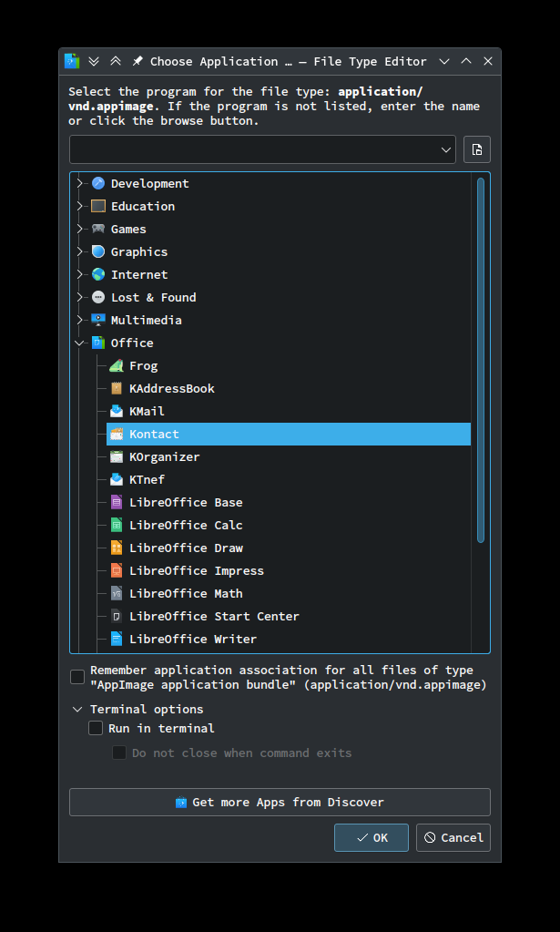Click Get more Apps from Discover

(280, 803)
